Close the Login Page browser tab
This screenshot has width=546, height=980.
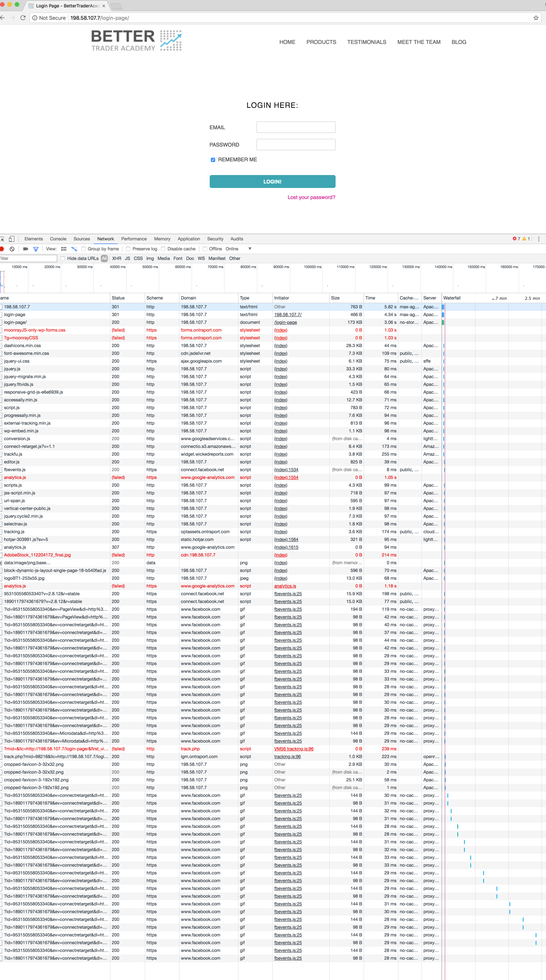(x=103, y=6)
